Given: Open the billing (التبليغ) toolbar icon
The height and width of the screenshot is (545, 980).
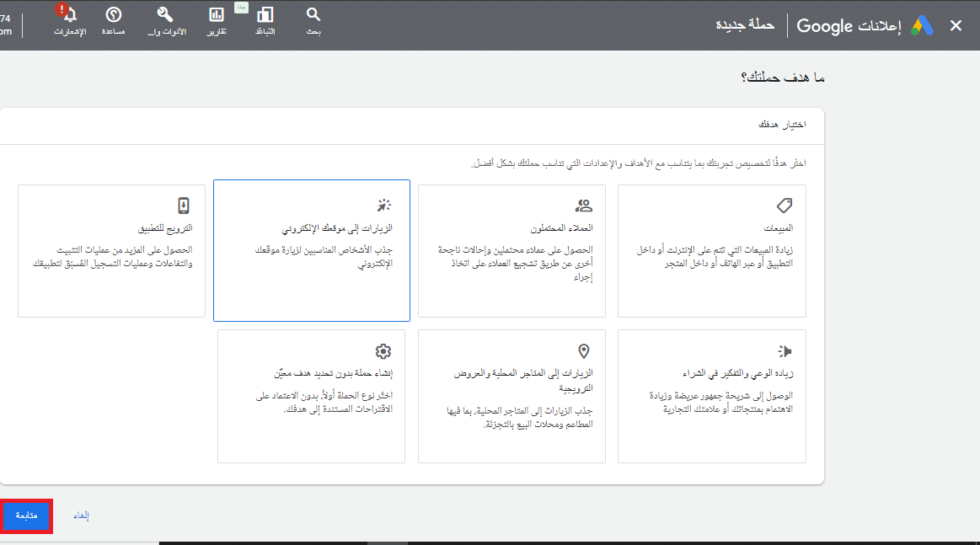Looking at the screenshot, I should pos(265,14).
